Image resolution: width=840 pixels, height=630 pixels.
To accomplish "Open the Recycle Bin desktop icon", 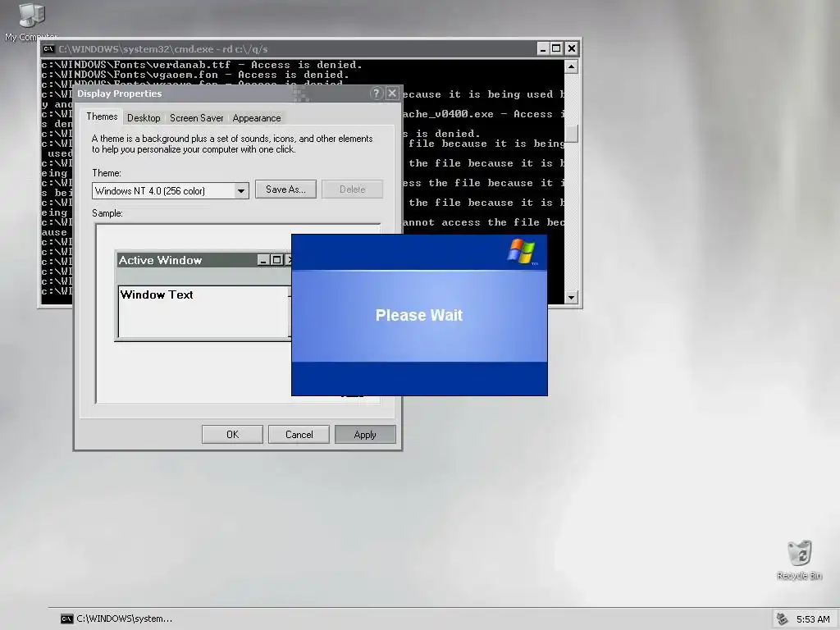I will [x=799, y=559].
